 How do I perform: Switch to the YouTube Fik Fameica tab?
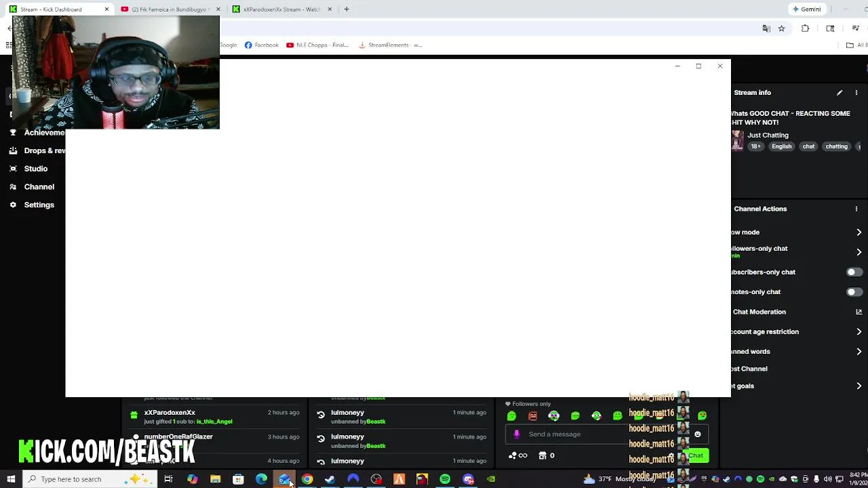tap(170, 9)
